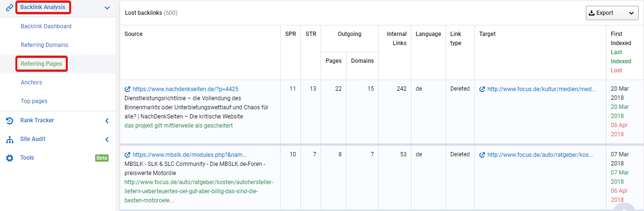Open focus.de/auto/ratgeber target link
The height and width of the screenshot is (211, 644).
click(540, 154)
